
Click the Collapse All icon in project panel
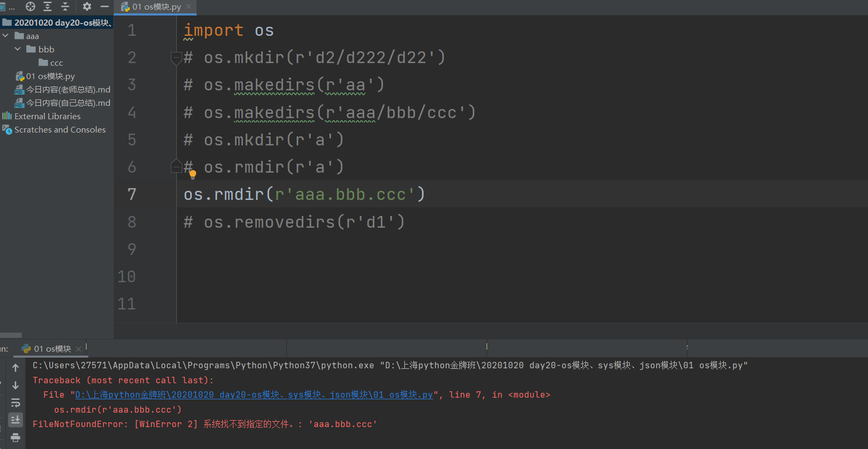click(x=65, y=6)
